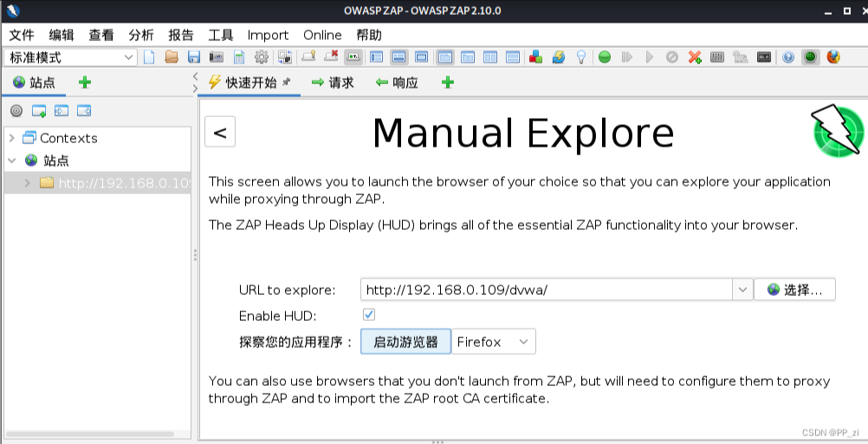Select Request and Response panels side-by-side
The image size is (868, 444).
[x=490, y=57]
